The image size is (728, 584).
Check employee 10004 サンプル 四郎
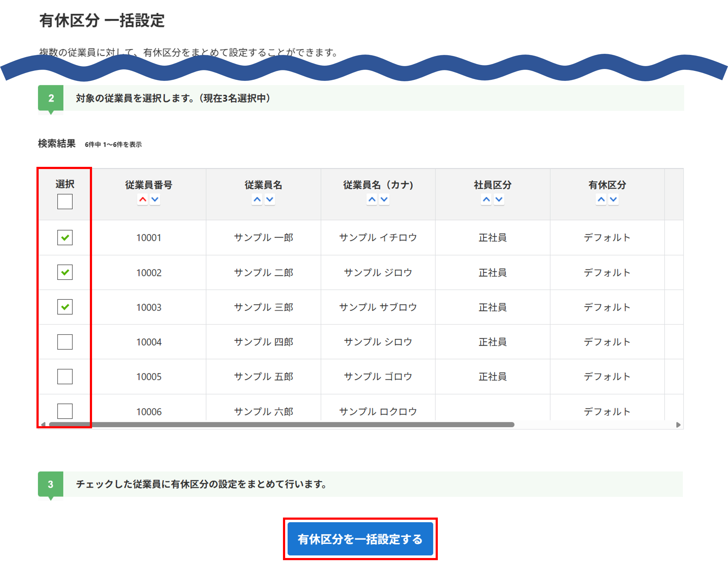coord(65,342)
